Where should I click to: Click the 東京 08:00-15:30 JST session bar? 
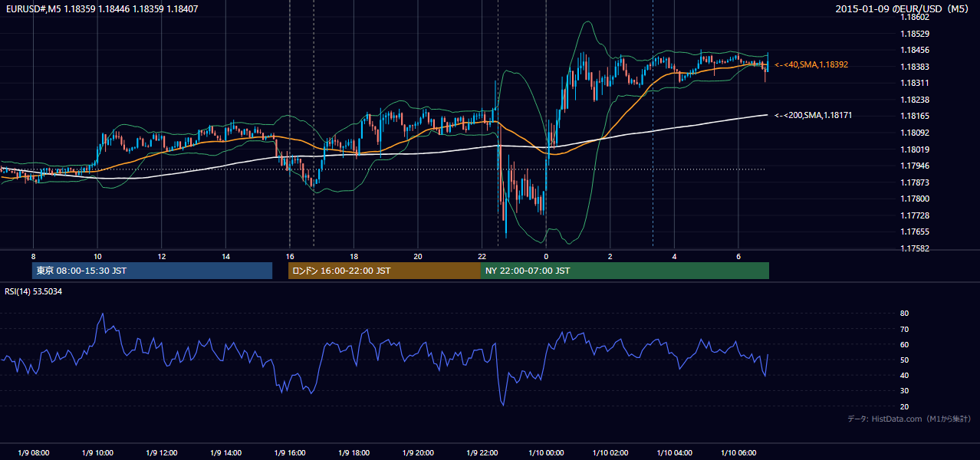pos(152,271)
